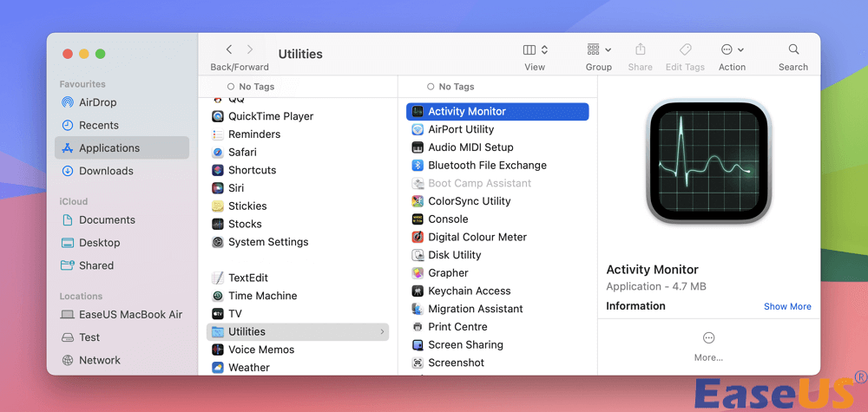This screenshot has width=868, height=412.
Task: Open Recents in the sidebar
Action: tap(122, 125)
